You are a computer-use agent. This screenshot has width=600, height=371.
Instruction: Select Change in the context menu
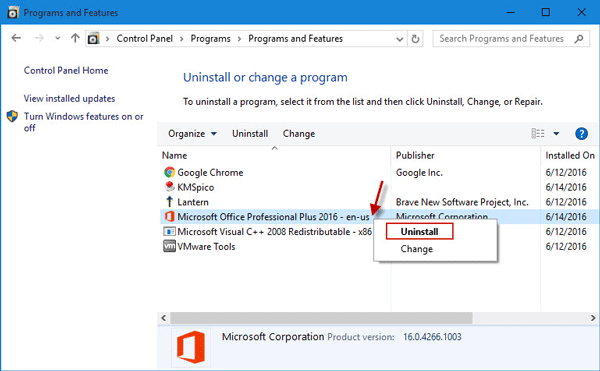(x=416, y=249)
